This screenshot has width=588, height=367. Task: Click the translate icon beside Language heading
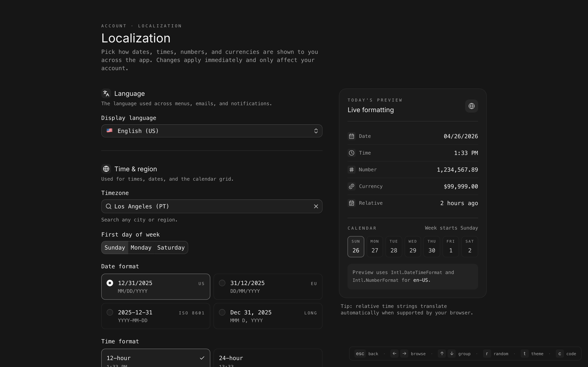(106, 93)
